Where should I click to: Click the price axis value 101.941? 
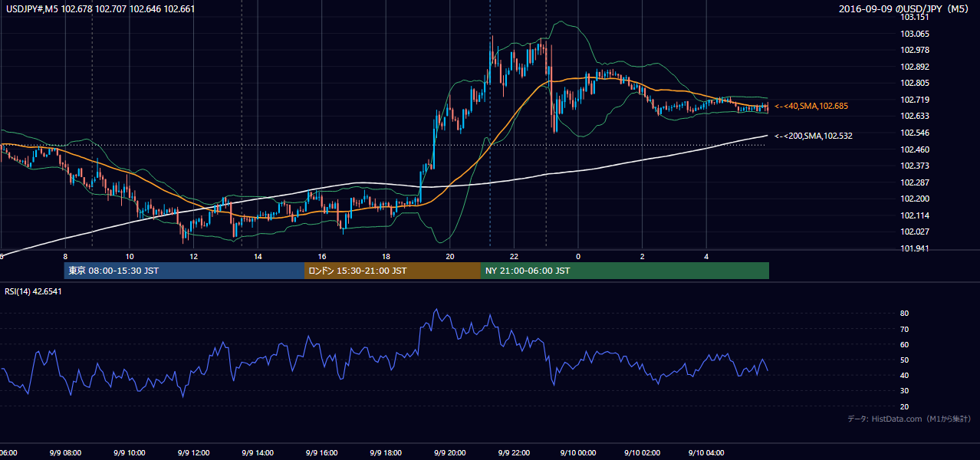point(915,248)
